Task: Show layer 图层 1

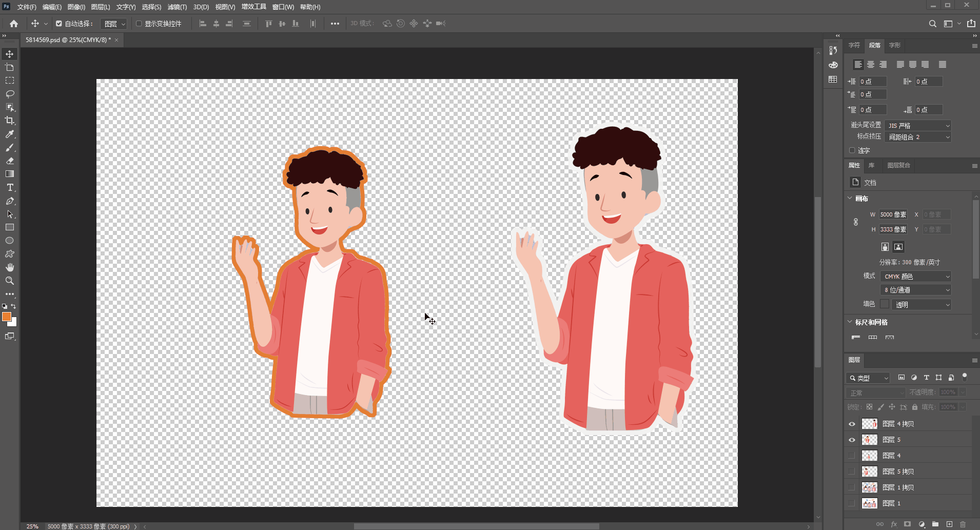Action: pyautogui.click(x=852, y=503)
